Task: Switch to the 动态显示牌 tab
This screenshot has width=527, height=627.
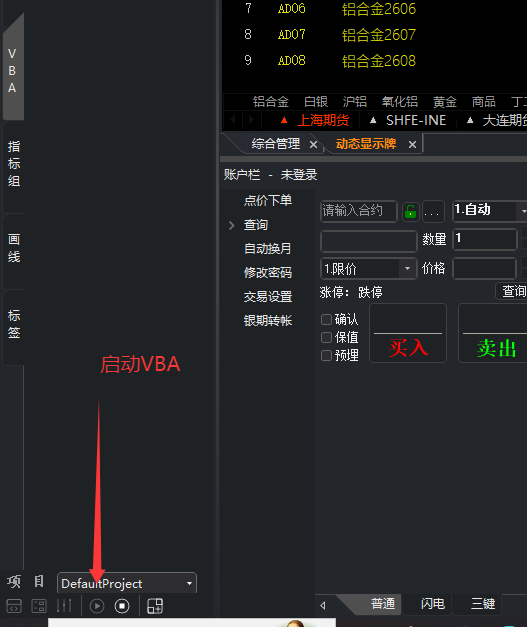Action: click(x=366, y=144)
